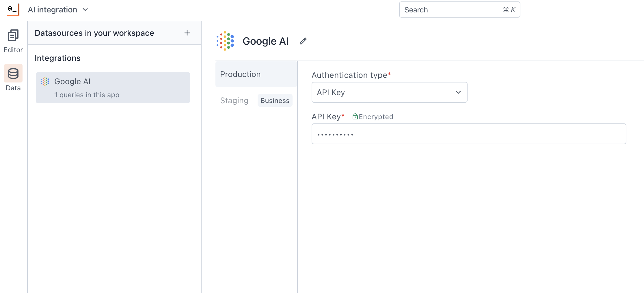644x293 pixels.
Task: Switch to the Production environment tab
Action: [x=240, y=74]
